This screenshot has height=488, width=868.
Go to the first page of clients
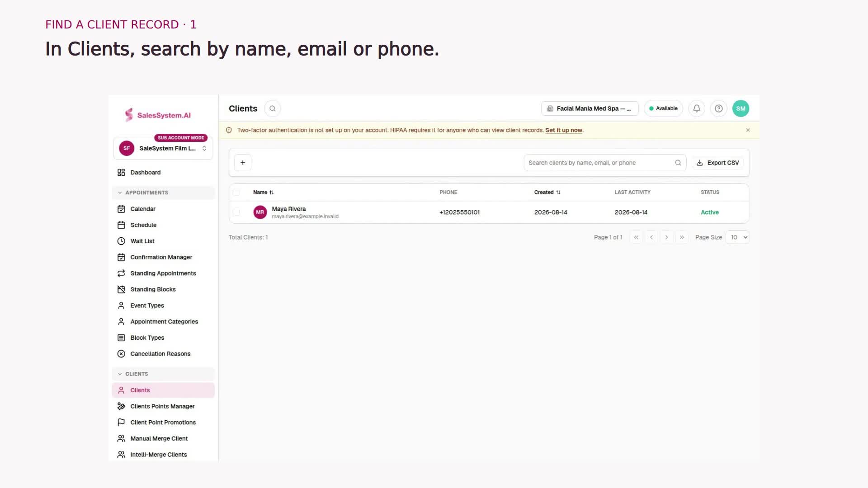636,237
